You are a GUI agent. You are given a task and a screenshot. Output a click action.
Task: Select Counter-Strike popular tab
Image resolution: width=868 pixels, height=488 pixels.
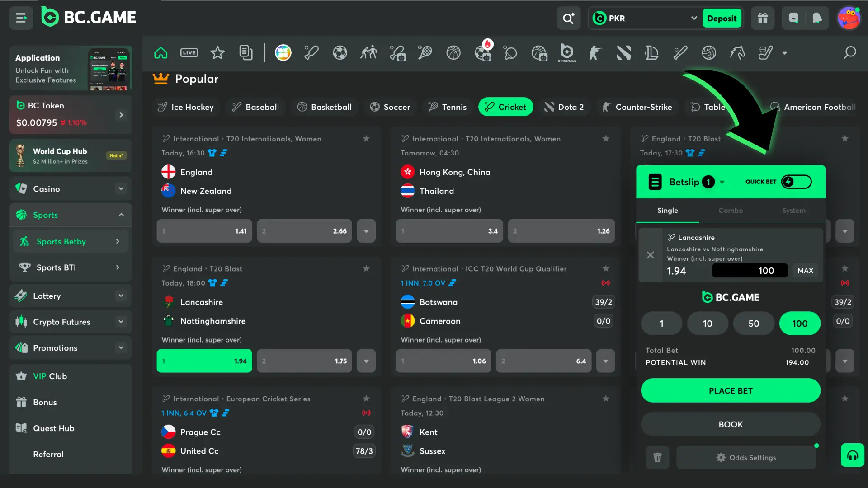(637, 107)
